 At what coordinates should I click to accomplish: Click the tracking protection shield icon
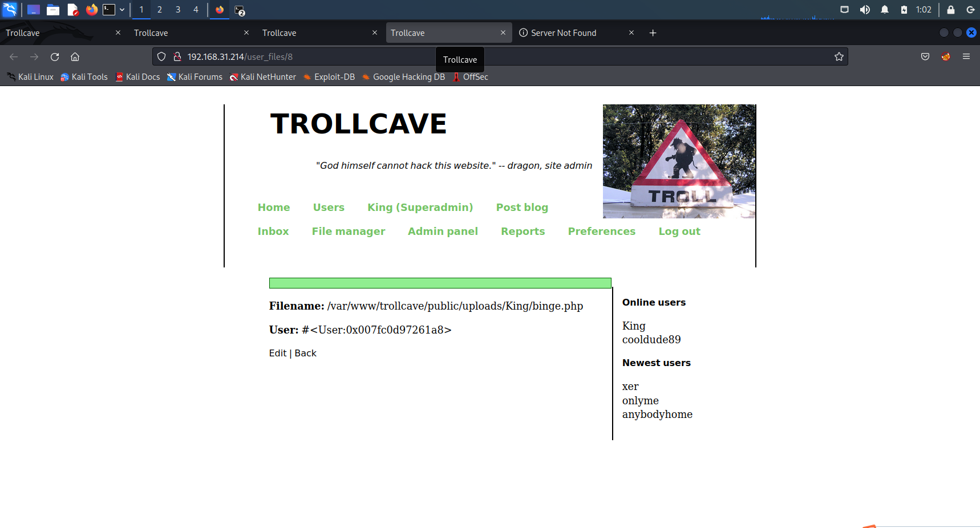tap(161, 56)
